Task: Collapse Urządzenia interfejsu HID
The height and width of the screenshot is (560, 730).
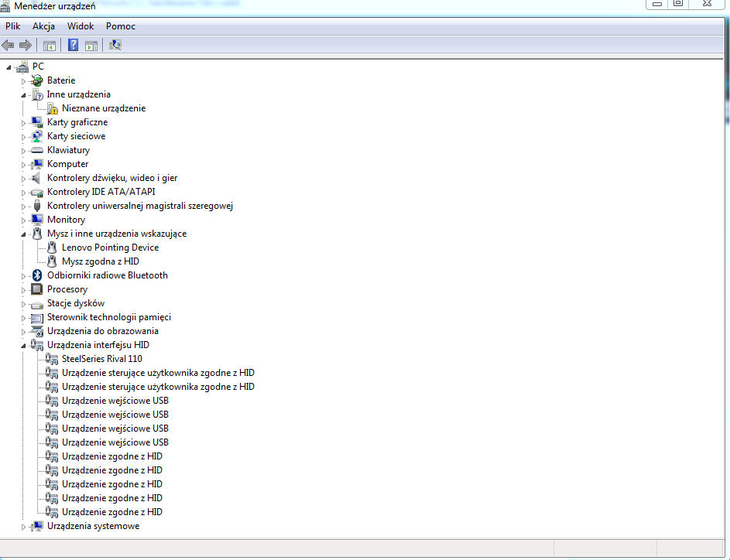Action: 24,344
